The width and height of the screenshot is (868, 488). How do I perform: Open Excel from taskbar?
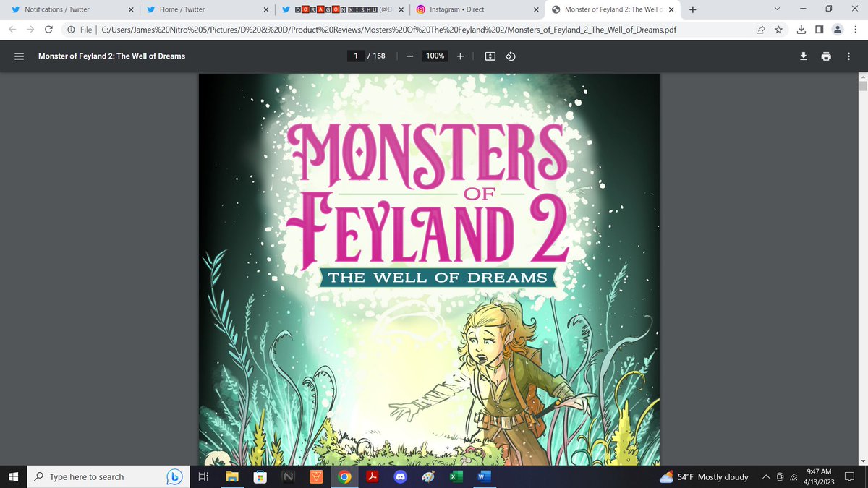456,476
